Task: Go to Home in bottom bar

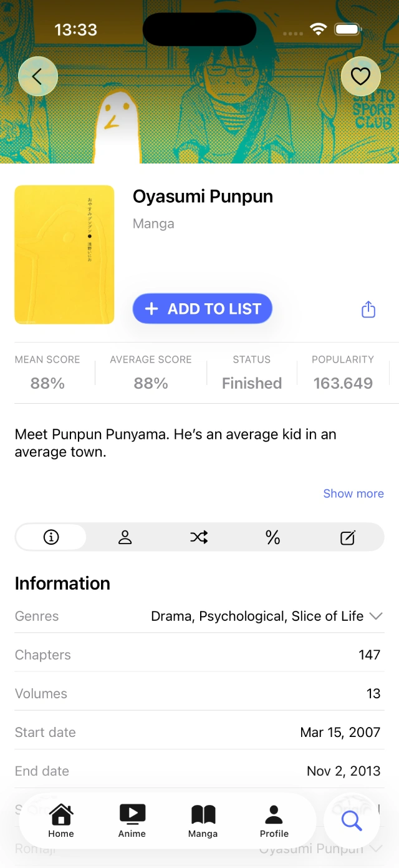Action: click(61, 821)
